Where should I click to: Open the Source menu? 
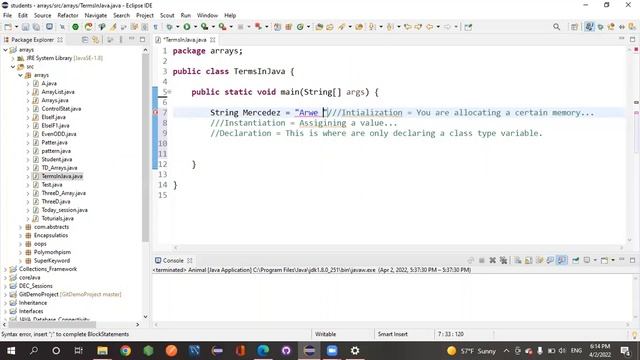[x=42, y=15]
